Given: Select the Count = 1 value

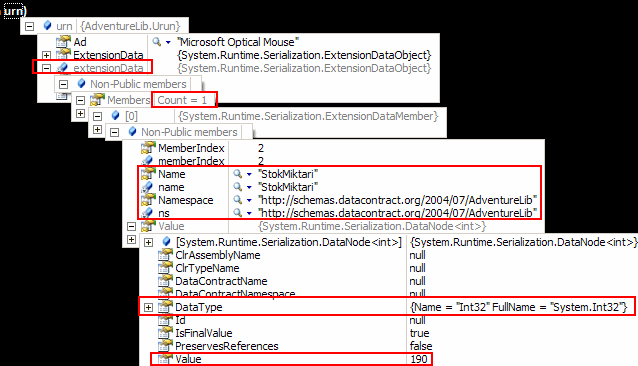Looking at the screenshot, I should 182,100.
